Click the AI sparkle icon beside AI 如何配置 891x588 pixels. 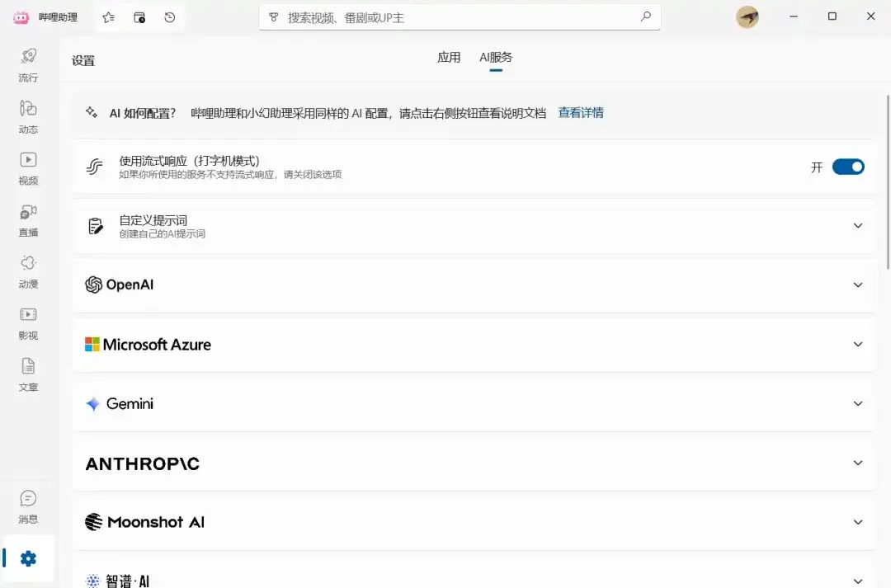click(92, 112)
